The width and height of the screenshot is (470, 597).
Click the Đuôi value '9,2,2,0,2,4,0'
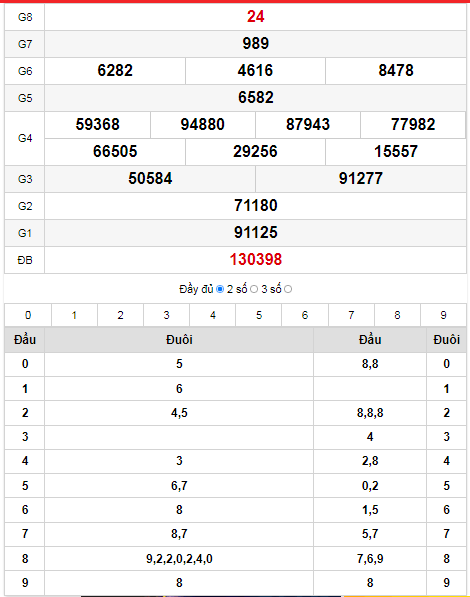[179, 559]
